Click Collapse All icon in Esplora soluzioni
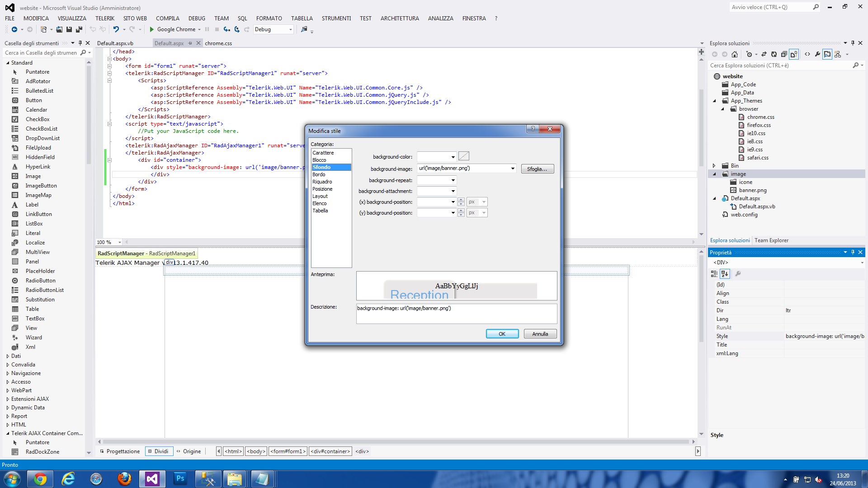 pos(784,54)
